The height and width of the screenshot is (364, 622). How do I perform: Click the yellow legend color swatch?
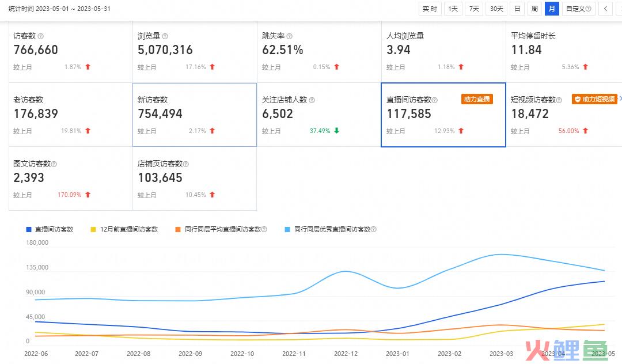click(x=94, y=229)
